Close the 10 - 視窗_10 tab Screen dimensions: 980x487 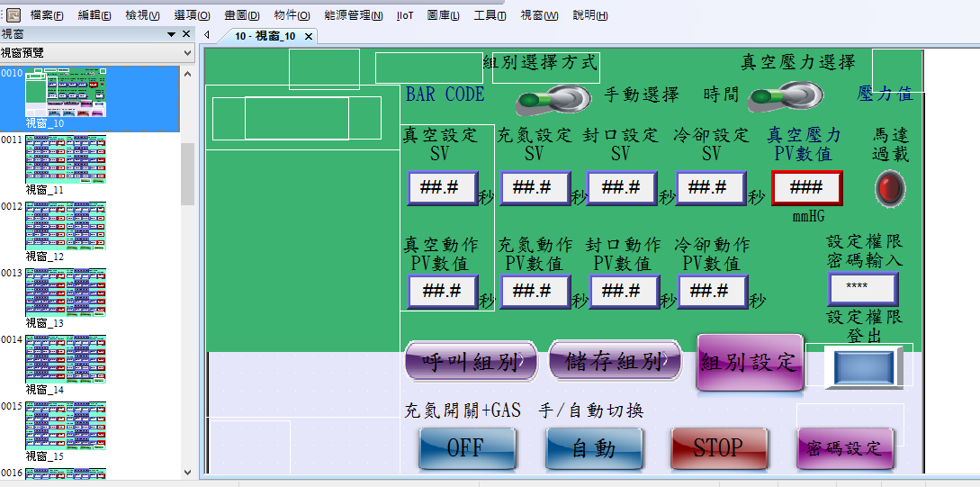tap(308, 37)
